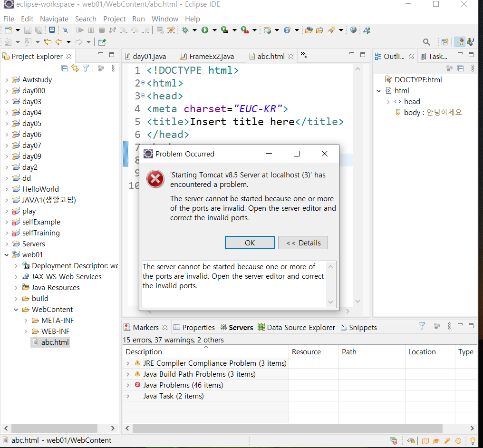Click the Search magnifier icon in toolbar
Viewport: 483px width, 448px height.
click(x=426, y=42)
